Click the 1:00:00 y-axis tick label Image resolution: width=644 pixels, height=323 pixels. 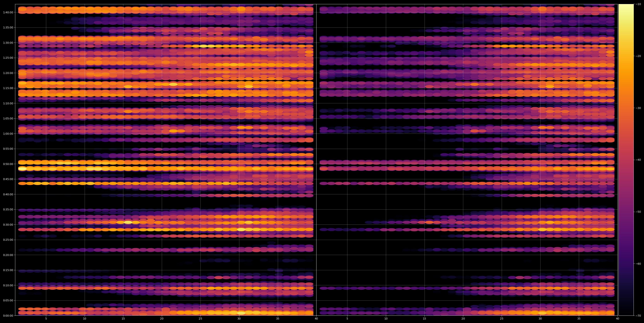pyautogui.click(x=8, y=134)
